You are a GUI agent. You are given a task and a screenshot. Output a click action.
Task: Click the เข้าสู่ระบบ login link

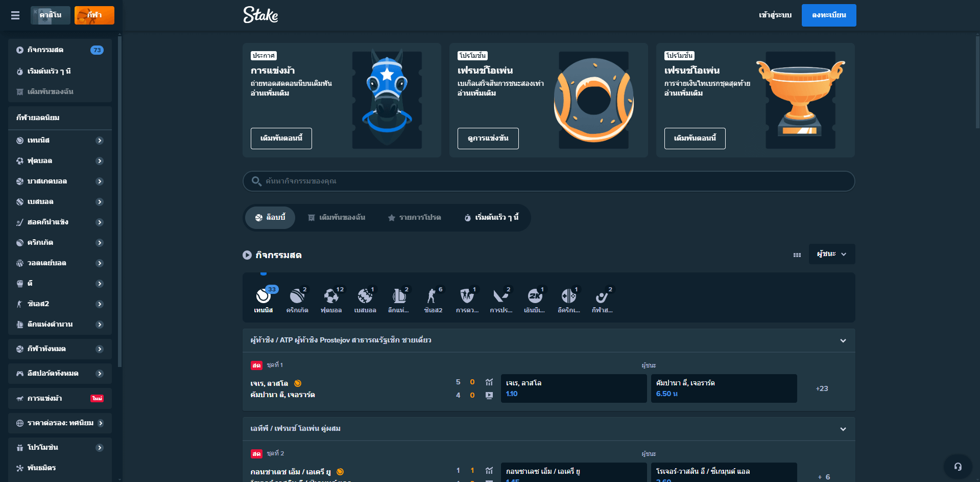point(775,15)
